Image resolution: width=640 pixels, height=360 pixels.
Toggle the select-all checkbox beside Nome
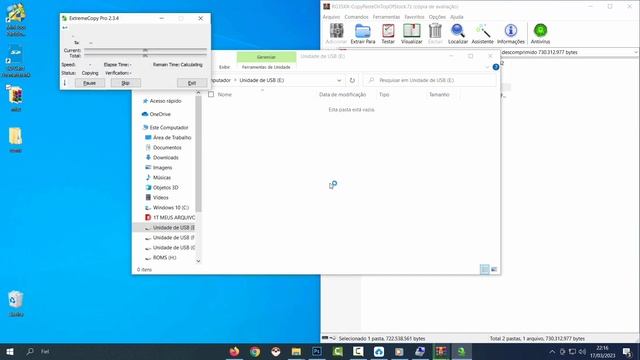[211, 94]
